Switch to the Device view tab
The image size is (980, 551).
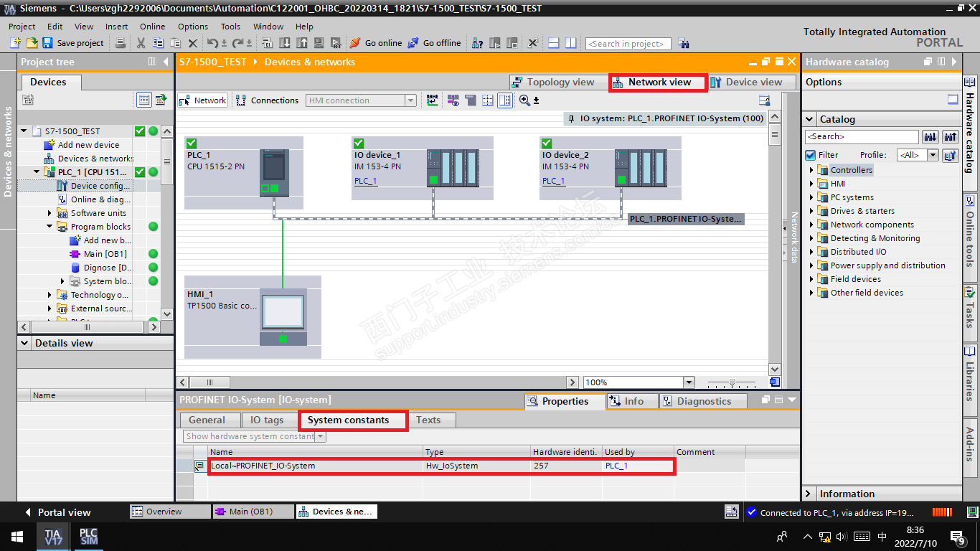[752, 82]
